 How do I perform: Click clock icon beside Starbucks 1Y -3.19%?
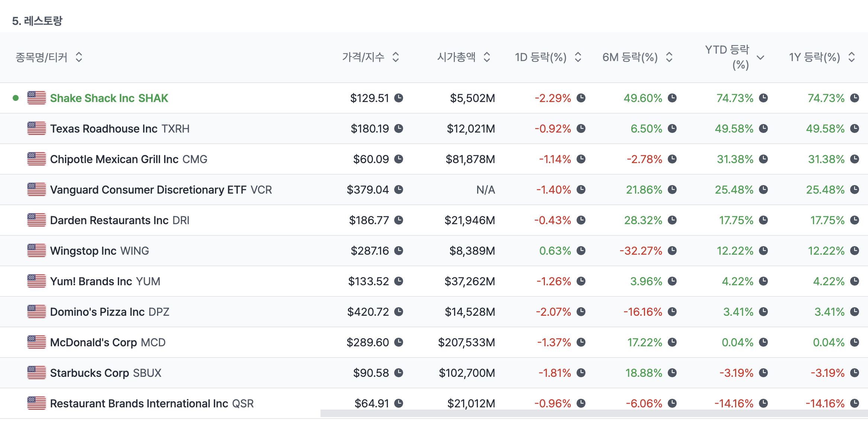pos(855,373)
